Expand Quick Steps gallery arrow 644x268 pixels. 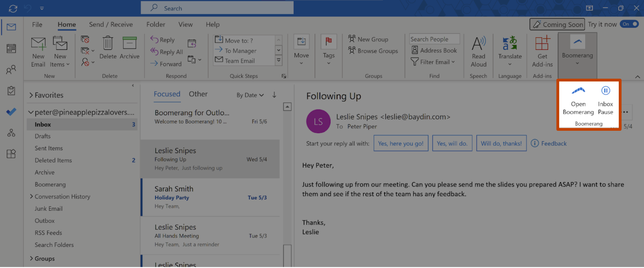279,60
